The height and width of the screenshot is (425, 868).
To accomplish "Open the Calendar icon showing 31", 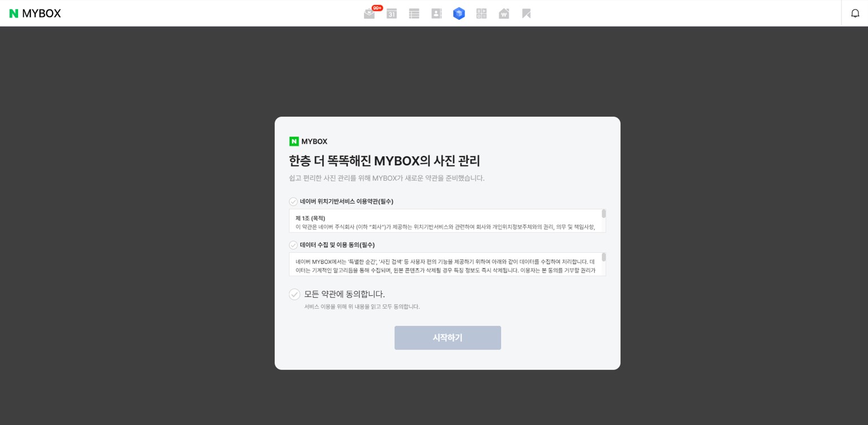I will 392,14.
